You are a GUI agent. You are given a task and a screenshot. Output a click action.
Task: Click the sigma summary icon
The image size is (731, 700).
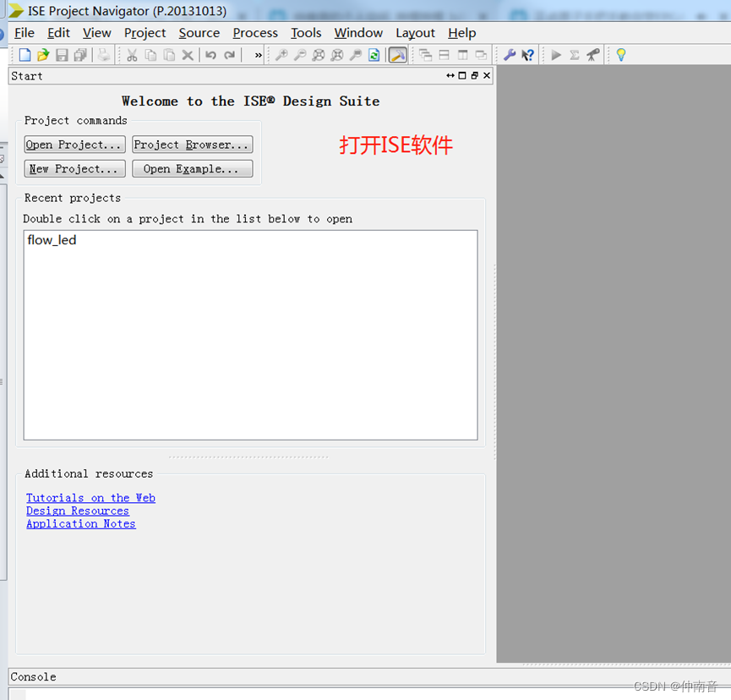click(x=575, y=55)
